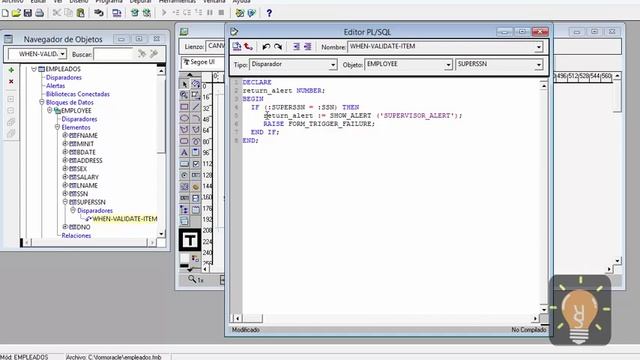The image size is (640, 360).
Task: Collapse the SUPERSSN item node
Action: (x=65, y=202)
